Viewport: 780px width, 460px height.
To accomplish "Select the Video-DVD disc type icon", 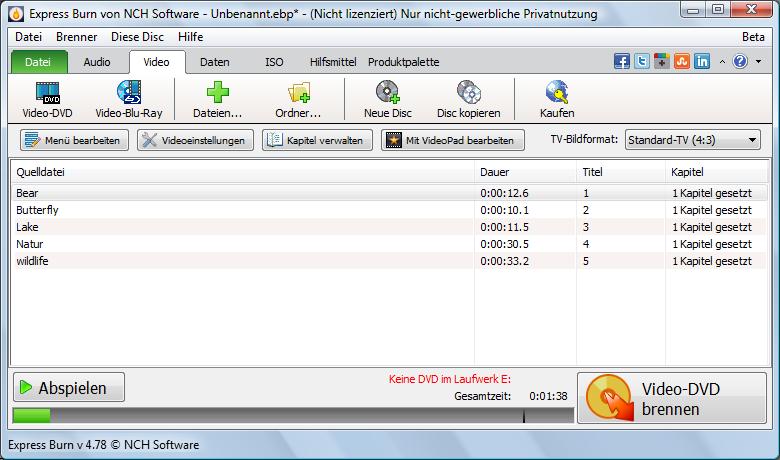I will click(x=48, y=99).
